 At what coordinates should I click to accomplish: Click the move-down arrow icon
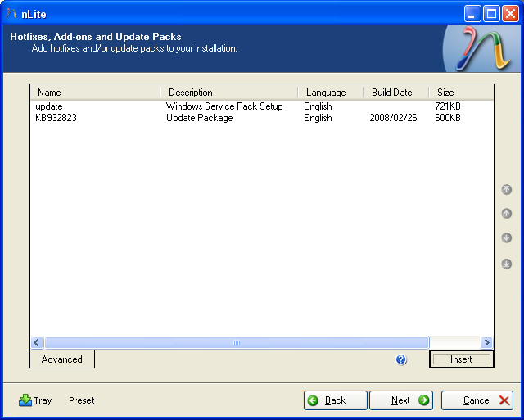pyautogui.click(x=507, y=237)
